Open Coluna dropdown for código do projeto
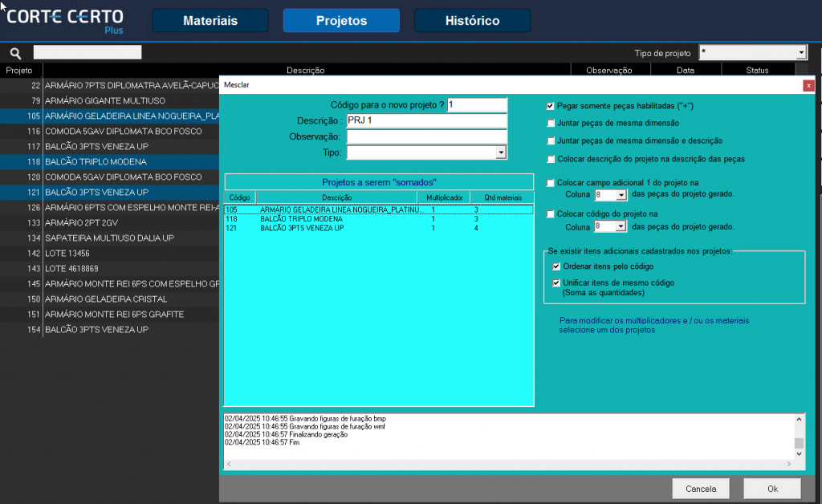The height and width of the screenshot is (504, 822). pyautogui.click(x=621, y=226)
